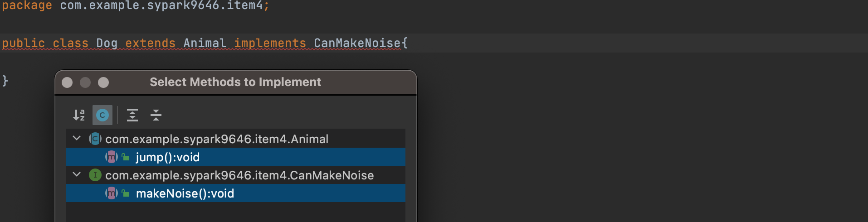Viewport: 868px width, 222px height.
Task: Toggle the Show Classes button
Action: point(102,115)
